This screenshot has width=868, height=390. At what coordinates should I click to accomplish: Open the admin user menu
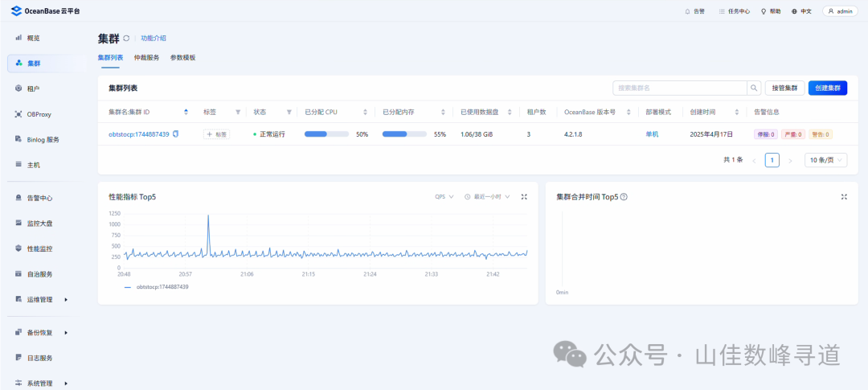tap(840, 11)
